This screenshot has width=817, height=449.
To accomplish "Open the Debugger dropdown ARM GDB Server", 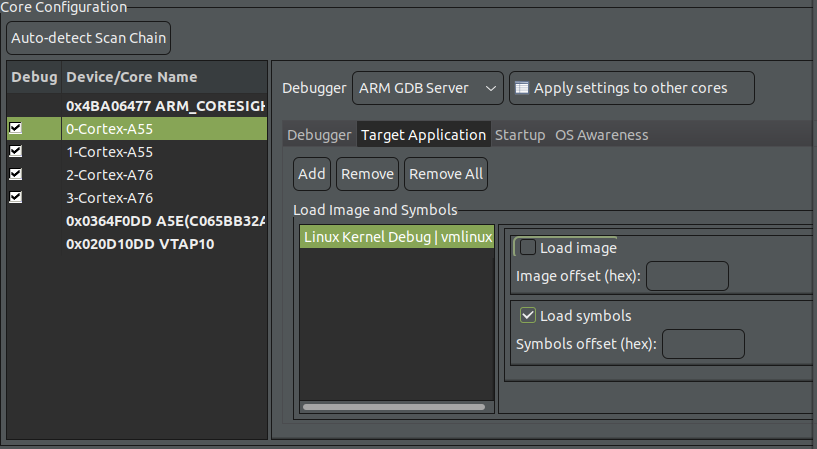I will pos(428,88).
